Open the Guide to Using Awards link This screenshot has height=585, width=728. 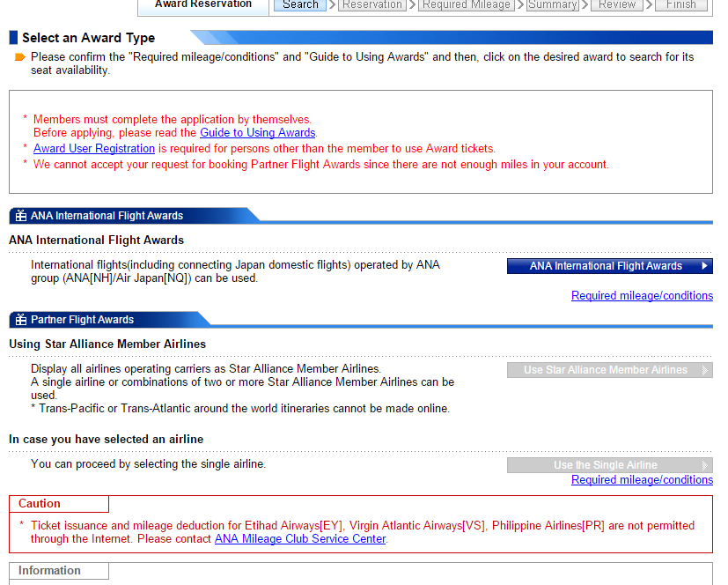coord(257,133)
